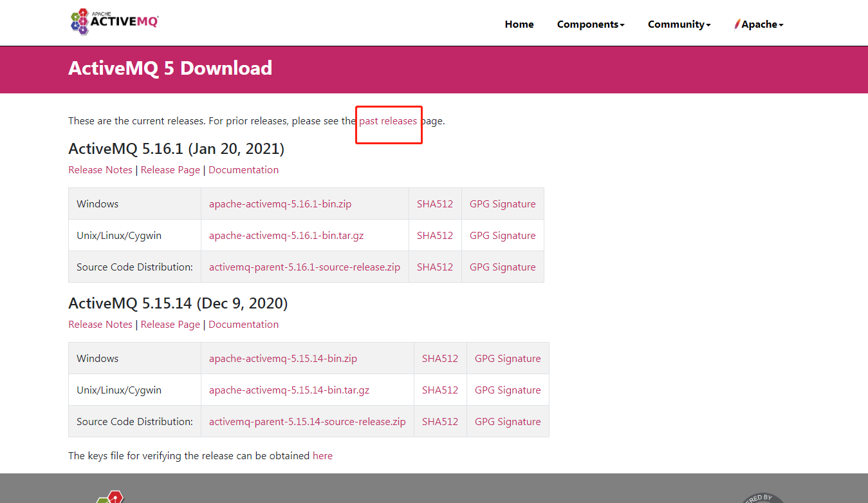Download activemq-parent-5.16.1-source-release.zip
This screenshot has width=868, height=503.
point(304,267)
